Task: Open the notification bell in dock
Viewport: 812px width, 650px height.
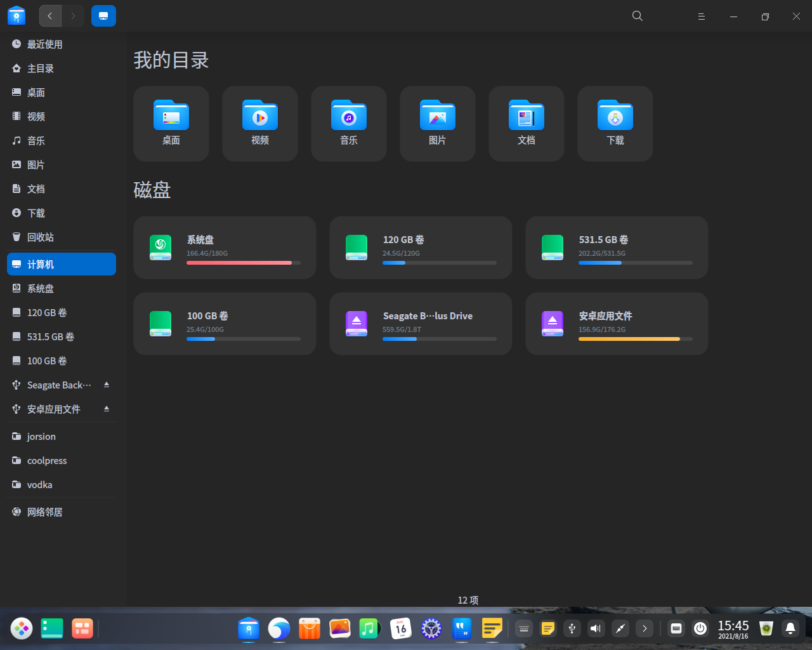Action: pos(790,628)
